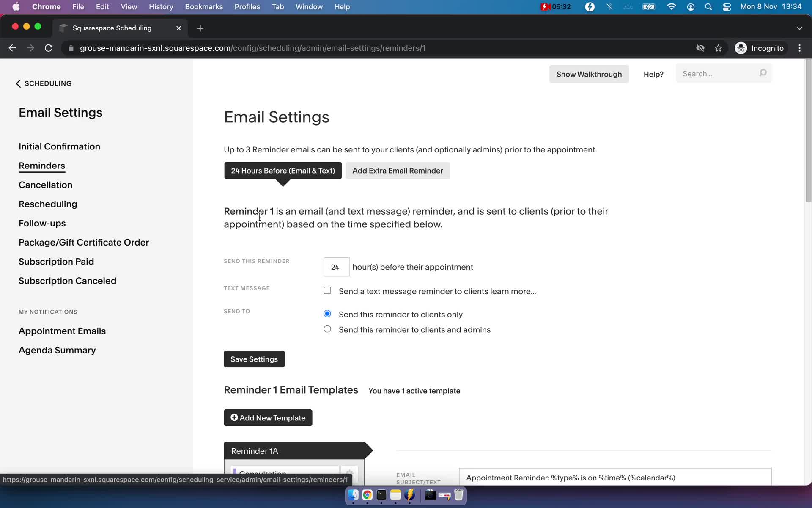
Task: Click the Add Extra Email Reminder tab
Action: [398, 170]
